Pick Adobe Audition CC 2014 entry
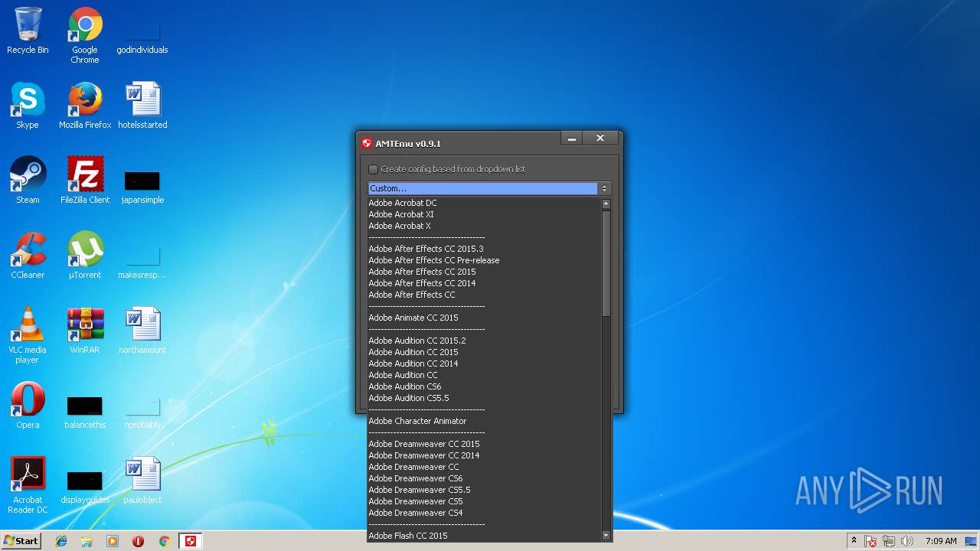 (484, 364)
